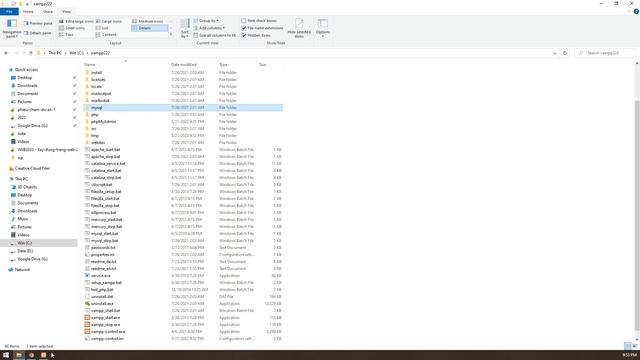Click the Up one level arrow
640x360 pixels.
pyautogui.click(x=31, y=53)
